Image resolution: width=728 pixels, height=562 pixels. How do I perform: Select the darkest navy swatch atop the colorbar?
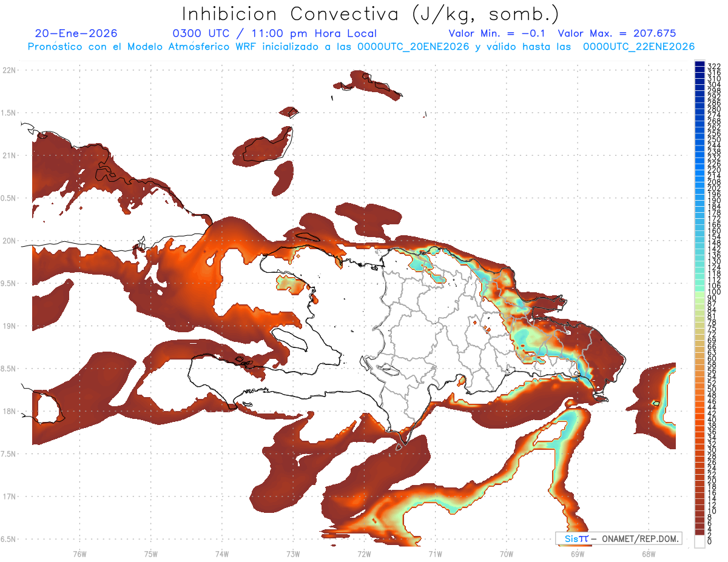pos(699,64)
